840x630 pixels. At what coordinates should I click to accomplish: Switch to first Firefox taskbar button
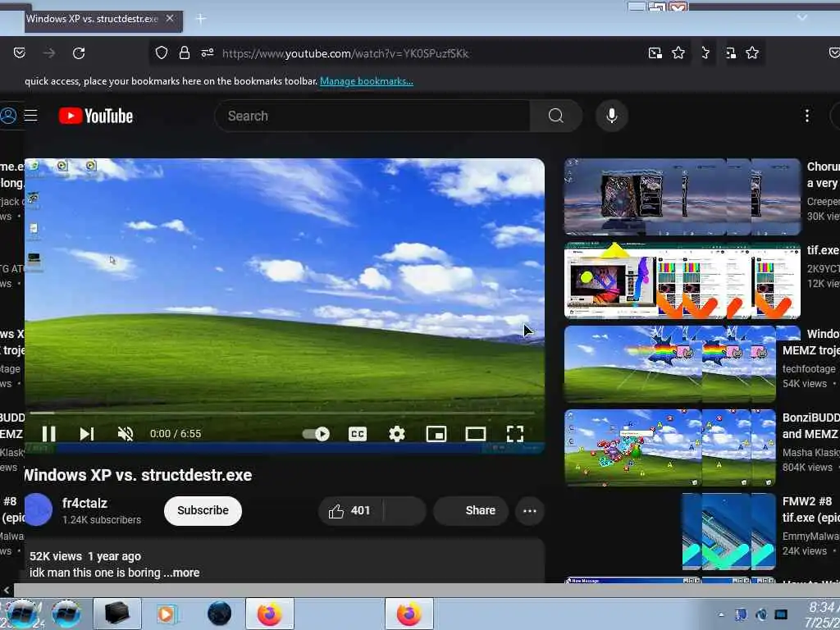pos(269,614)
